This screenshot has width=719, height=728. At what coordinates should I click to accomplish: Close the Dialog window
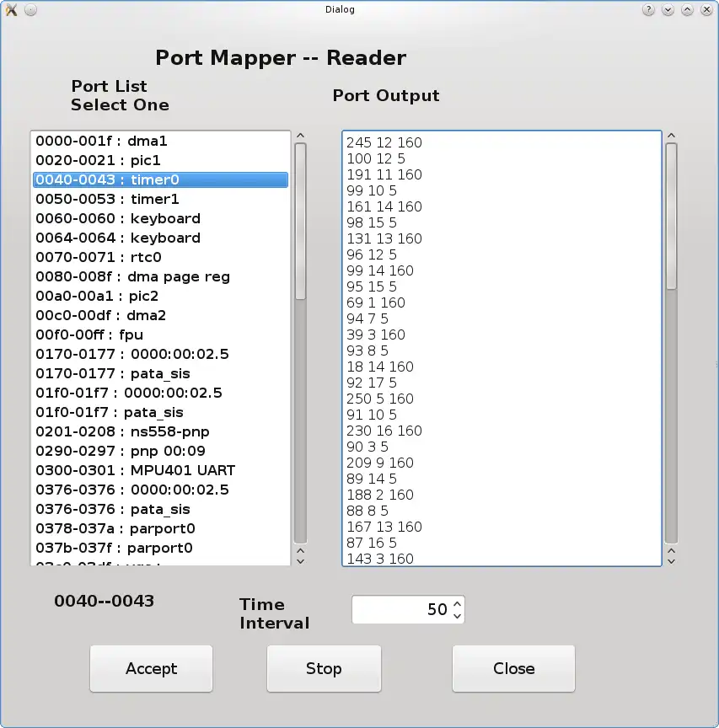coord(706,10)
